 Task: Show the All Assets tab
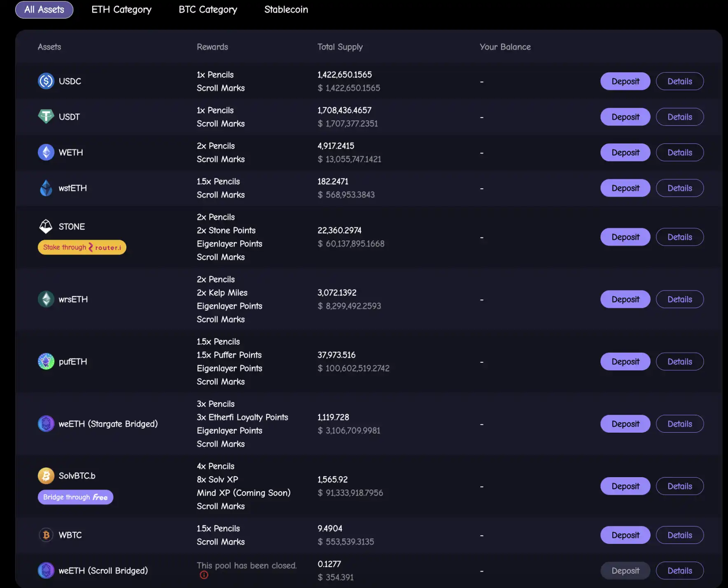coord(44,9)
